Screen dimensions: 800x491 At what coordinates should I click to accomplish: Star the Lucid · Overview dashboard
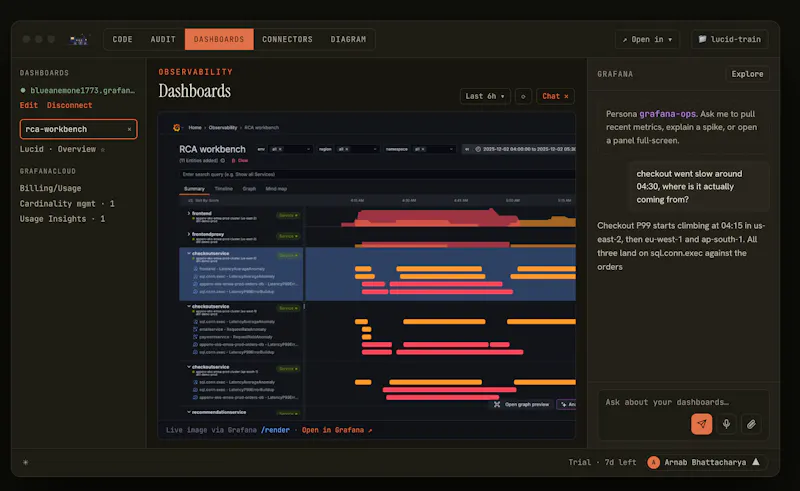(x=103, y=150)
